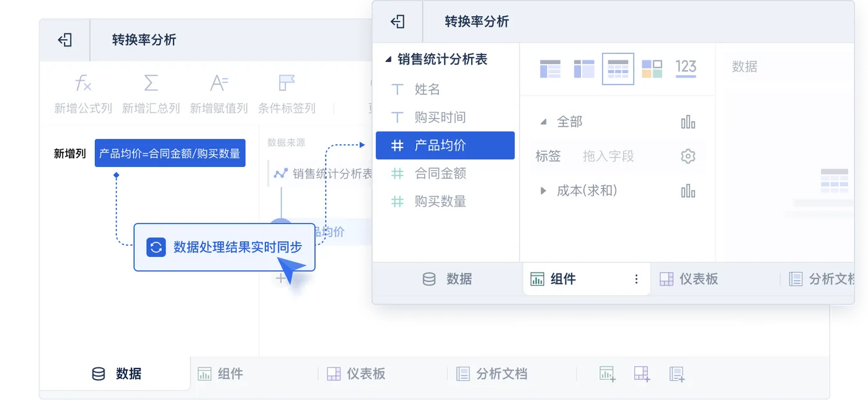Pick the first grouped table chart type icon

click(x=550, y=69)
